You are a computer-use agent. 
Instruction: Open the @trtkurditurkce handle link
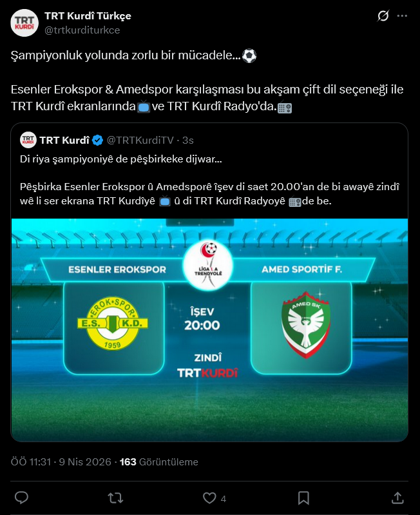coord(82,30)
